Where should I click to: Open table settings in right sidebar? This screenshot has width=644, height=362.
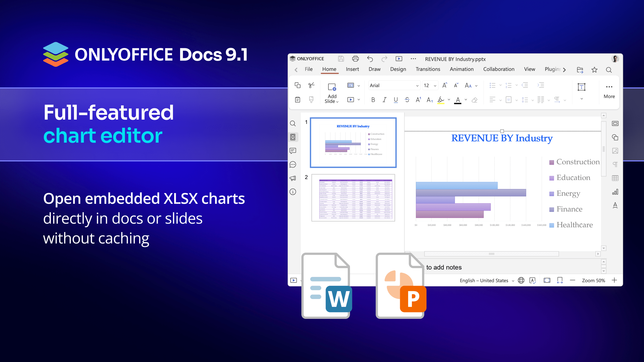pyautogui.click(x=615, y=178)
